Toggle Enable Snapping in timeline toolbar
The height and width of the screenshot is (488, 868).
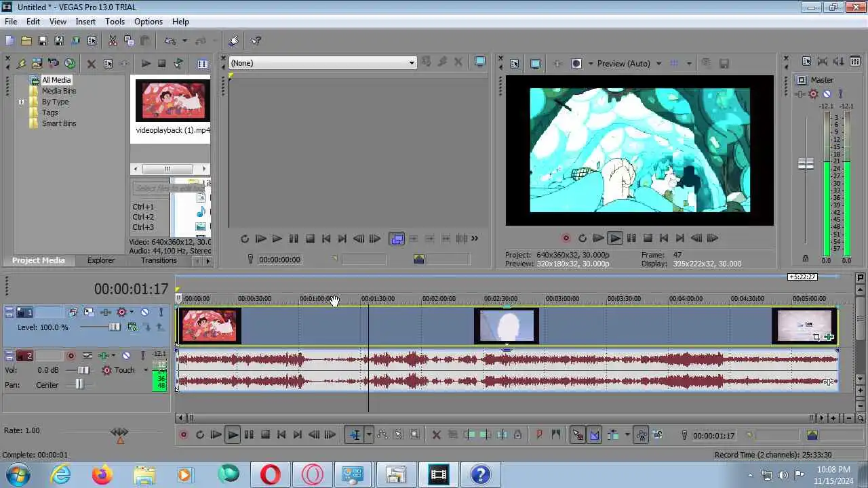tap(578, 435)
